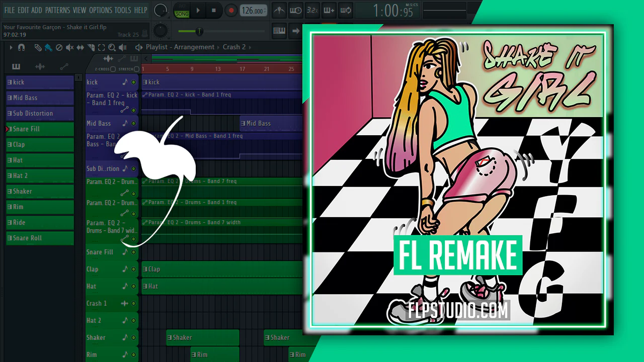Open the TOOLS menu

click(x=123, y=10)
